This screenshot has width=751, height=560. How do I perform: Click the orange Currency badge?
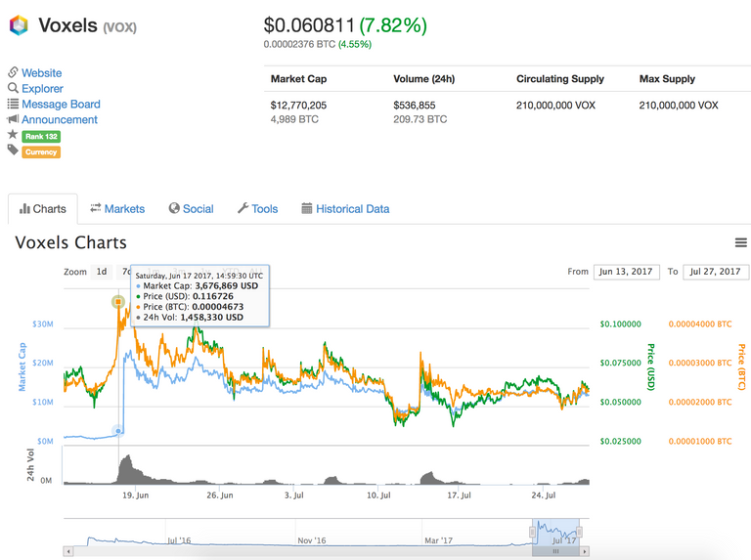click(x=41, y=152)
